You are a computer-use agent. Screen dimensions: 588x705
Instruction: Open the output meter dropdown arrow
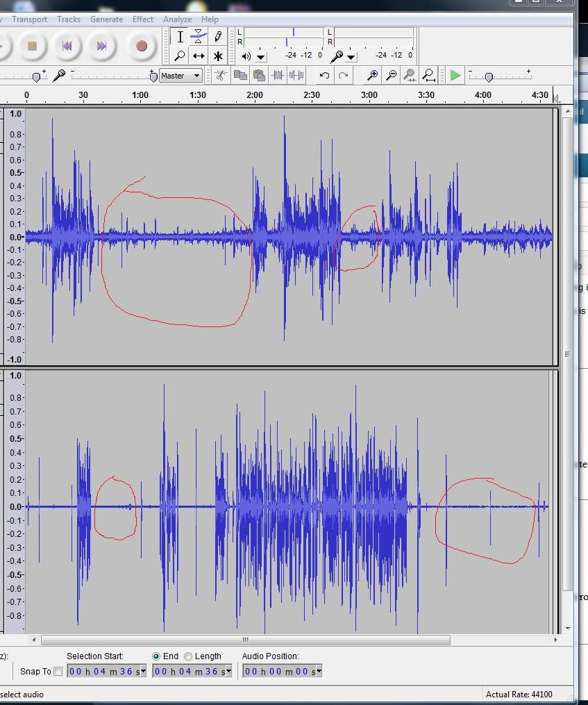[261, 57]
